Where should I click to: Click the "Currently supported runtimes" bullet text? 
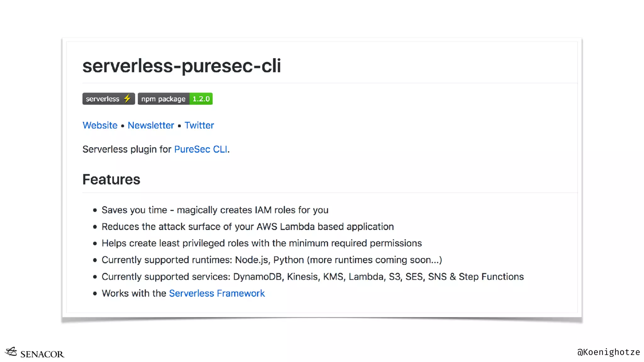pyautogui.click(x=272, y=260)
